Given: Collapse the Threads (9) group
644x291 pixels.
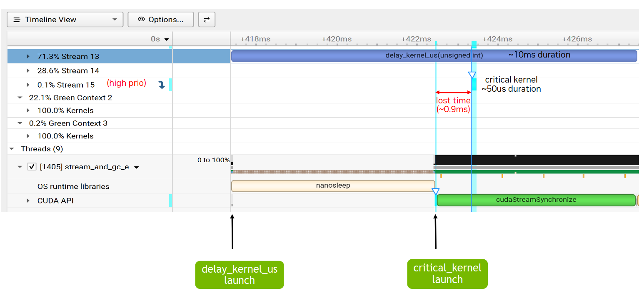Looking at the screenshot, I should (12, 149).
